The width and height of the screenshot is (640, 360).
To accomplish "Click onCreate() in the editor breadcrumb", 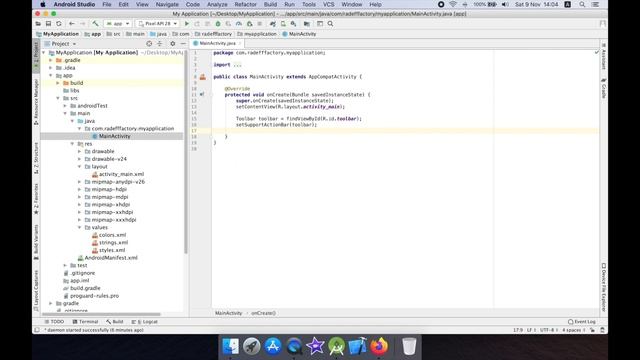I will point(263,313).
